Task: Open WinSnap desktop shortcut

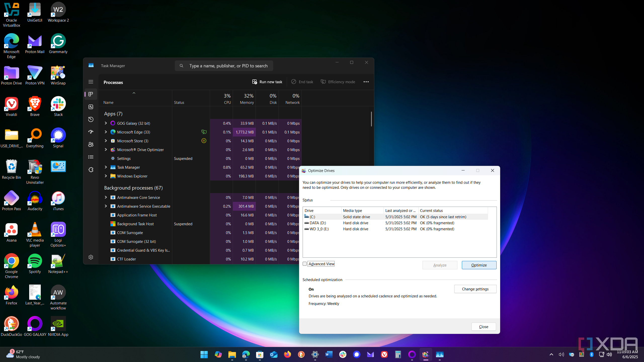Action: (x=58, y=75)
